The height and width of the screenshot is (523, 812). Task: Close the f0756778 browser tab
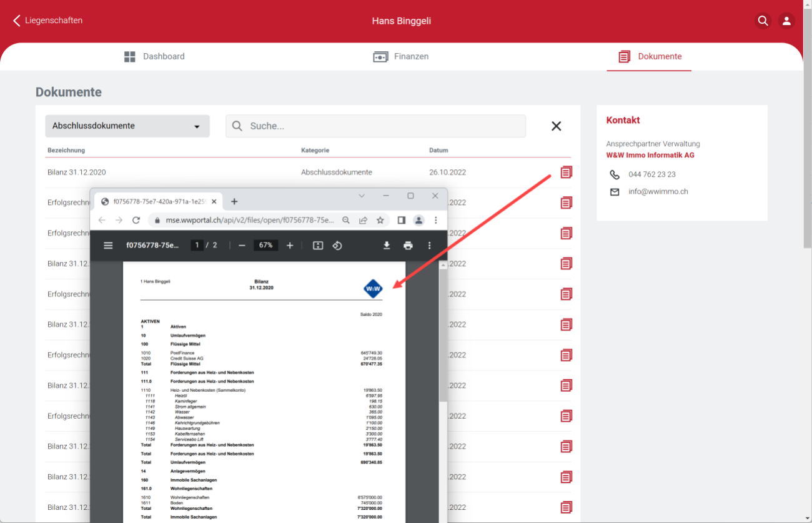point(214,202)
